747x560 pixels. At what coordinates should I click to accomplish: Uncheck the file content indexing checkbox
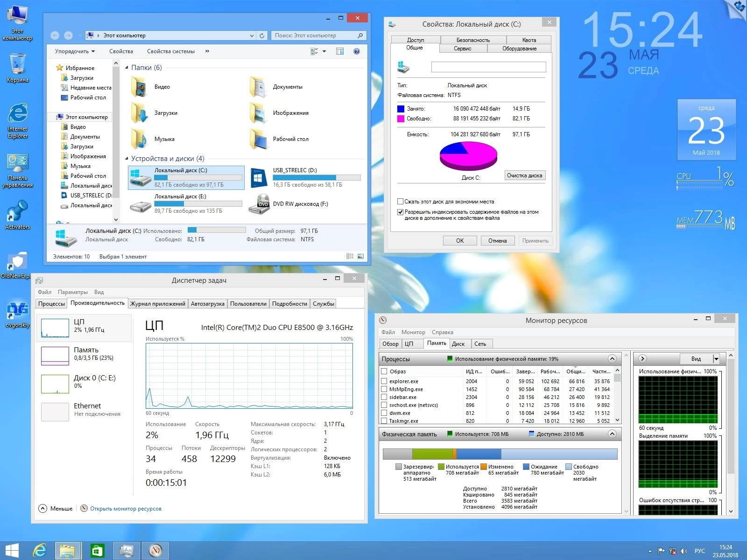pos(401,212)
